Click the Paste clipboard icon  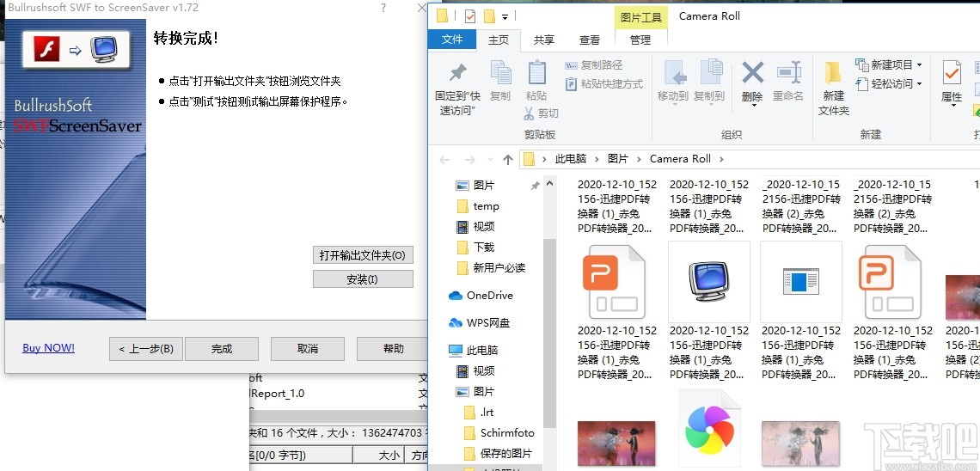pos(537,72)
